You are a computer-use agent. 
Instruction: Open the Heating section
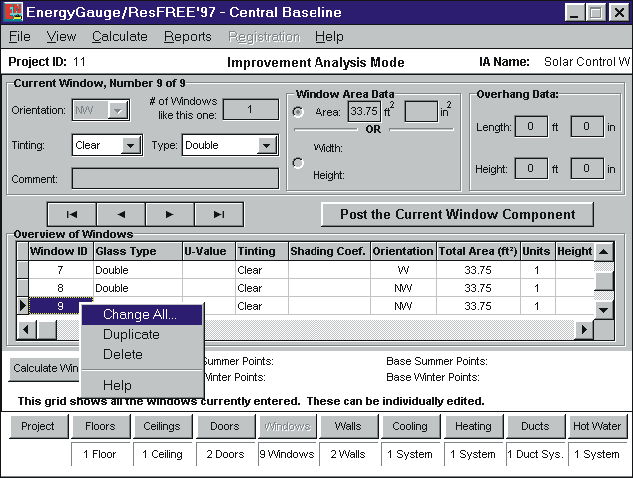pos(473,426)
